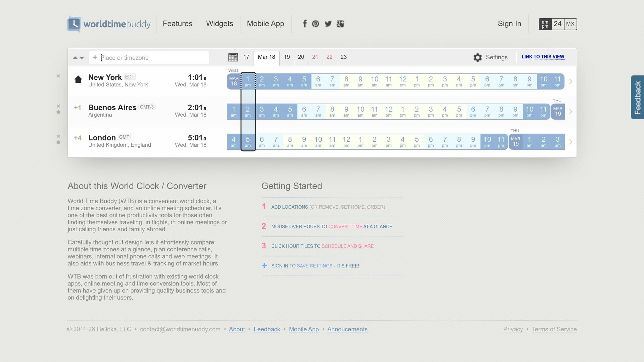The width and height of the screenshot is (644, 362).
Task: Click the LINK TO THIS VIEW link
Action: [543, 57]
